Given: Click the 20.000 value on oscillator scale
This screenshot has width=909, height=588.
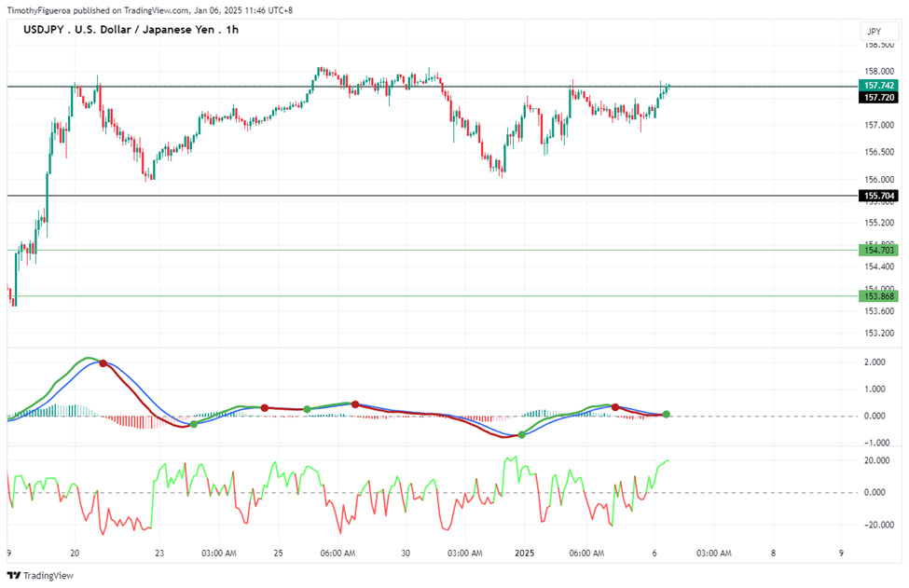Looking at the screenshot, I should tap(876, 460).
